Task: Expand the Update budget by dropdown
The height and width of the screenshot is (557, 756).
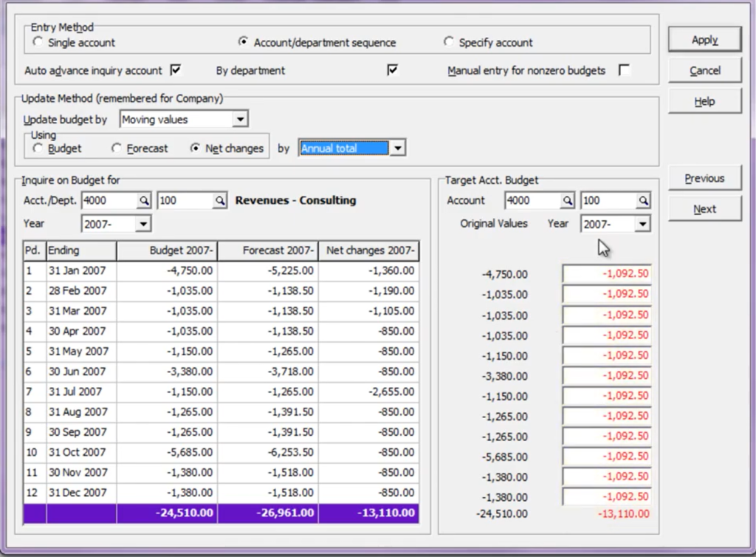Action: coord(240,119)
